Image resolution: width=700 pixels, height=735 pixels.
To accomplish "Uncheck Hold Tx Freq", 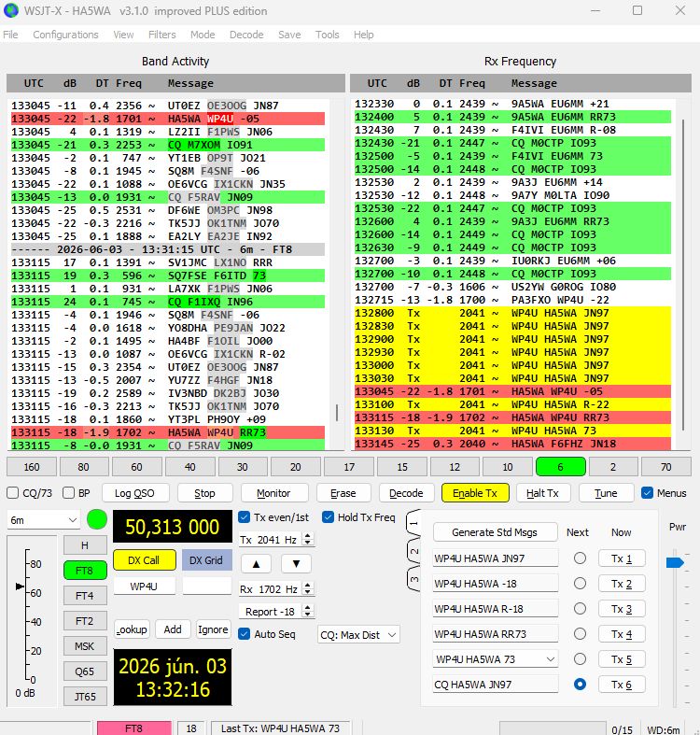I will click(x=328, y=517).
